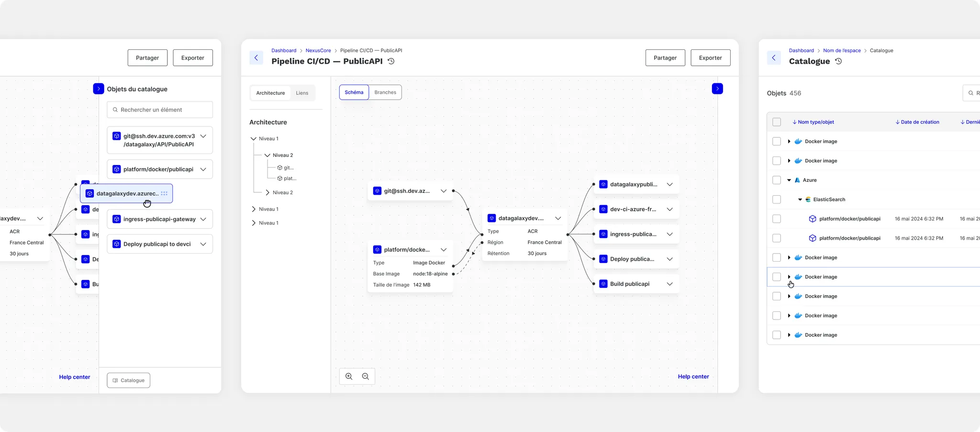Click zoom out magnifier on schema canvas
Viewport: 980px width, 432px height.
(x=366, y=377)
